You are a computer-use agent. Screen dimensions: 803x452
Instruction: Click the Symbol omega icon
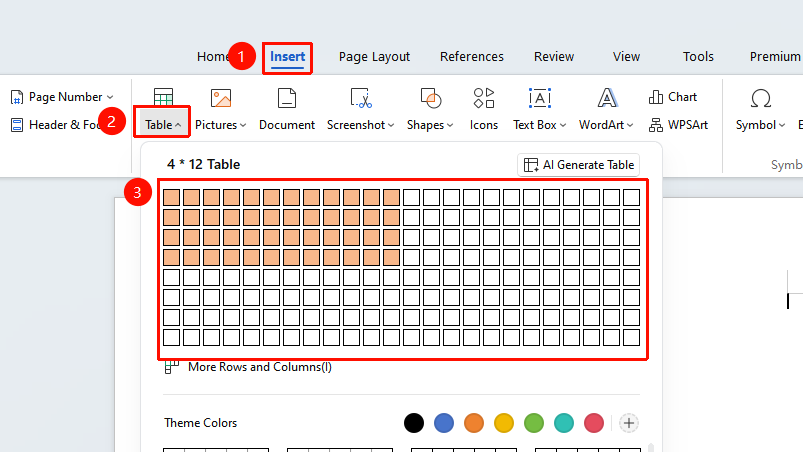(760, 98)
